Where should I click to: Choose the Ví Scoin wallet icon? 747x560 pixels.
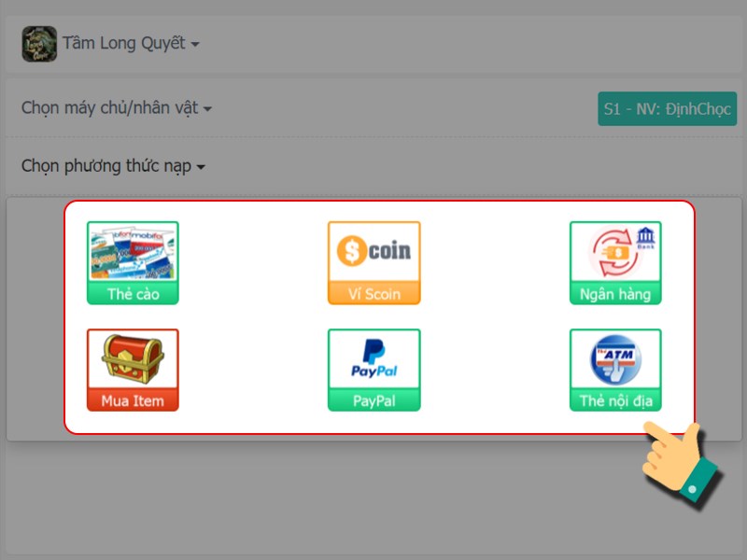point(374,262)
